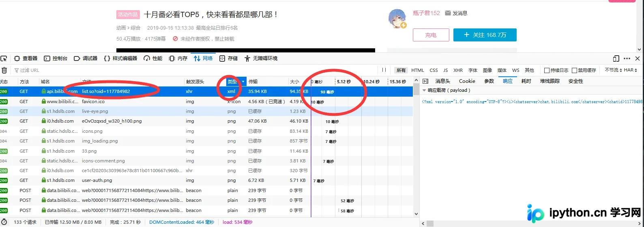Open the 不节流 throttling dropdown

[613, 70]
